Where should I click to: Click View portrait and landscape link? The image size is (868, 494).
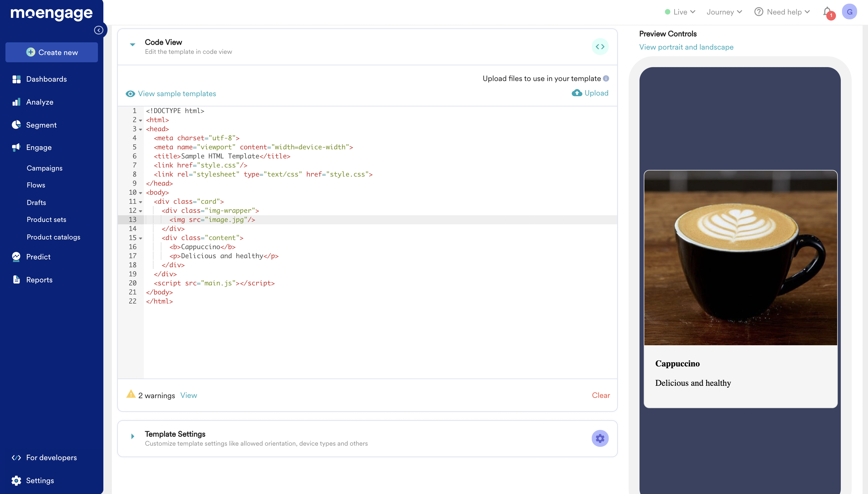click(686, 47)
